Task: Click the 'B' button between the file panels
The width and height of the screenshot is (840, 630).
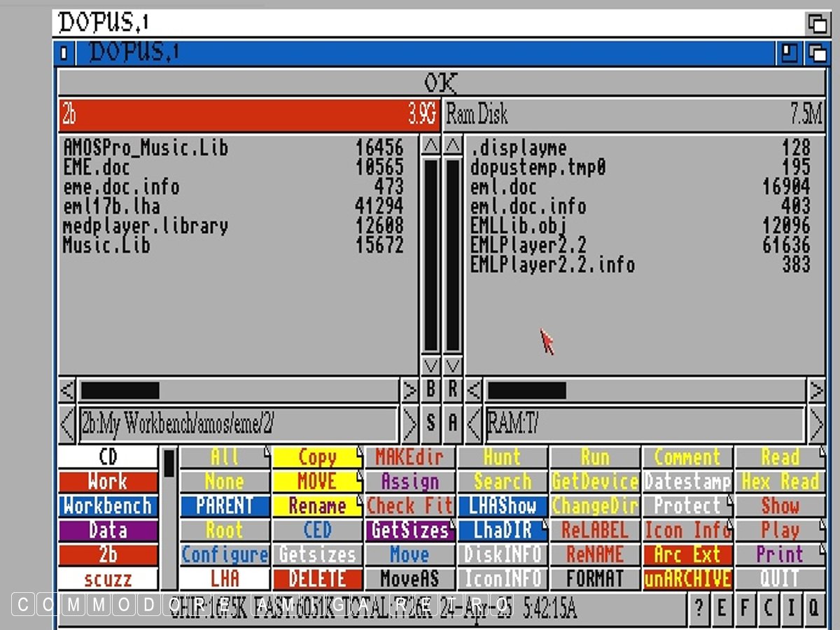Action: coord(431,390)
